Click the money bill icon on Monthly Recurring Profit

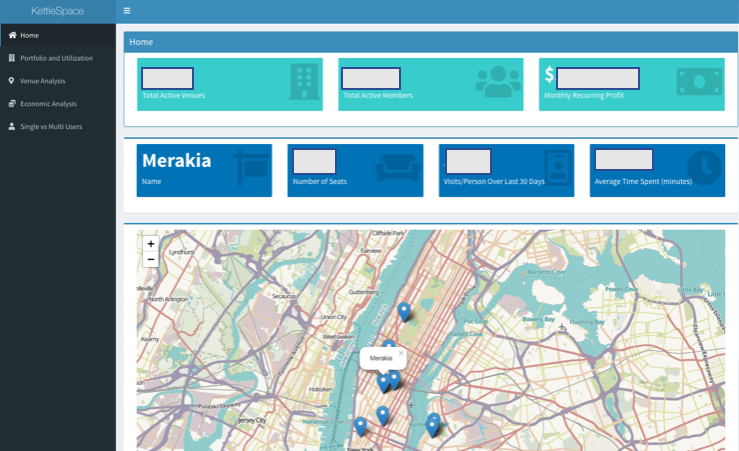click(x=699, y=82)
